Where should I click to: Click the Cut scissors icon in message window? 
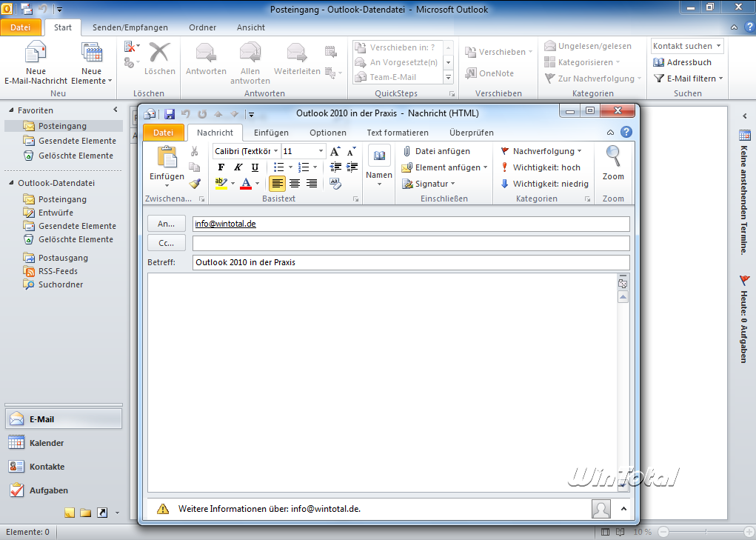tap(194, 151)
